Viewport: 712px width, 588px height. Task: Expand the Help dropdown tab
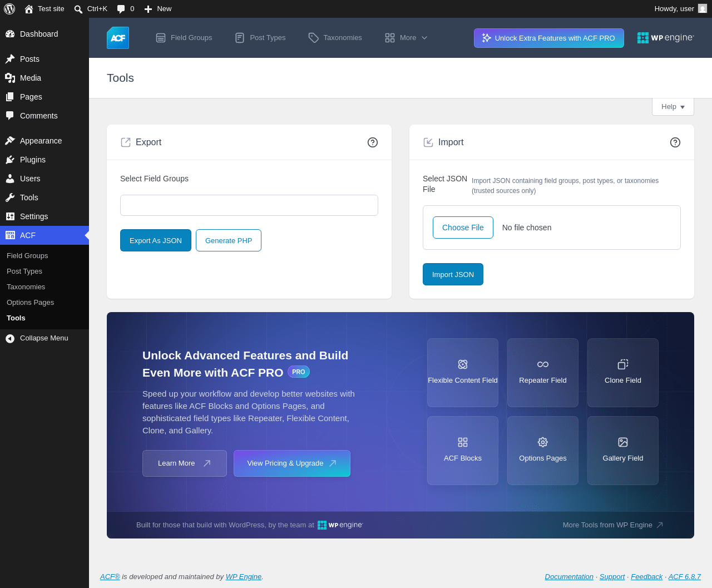click(x=673, y=107)
